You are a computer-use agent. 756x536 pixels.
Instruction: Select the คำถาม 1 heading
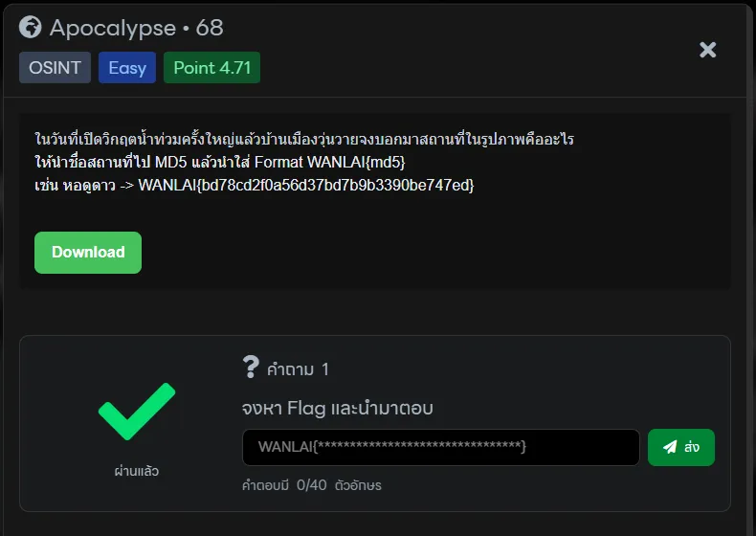pos(298,369)
